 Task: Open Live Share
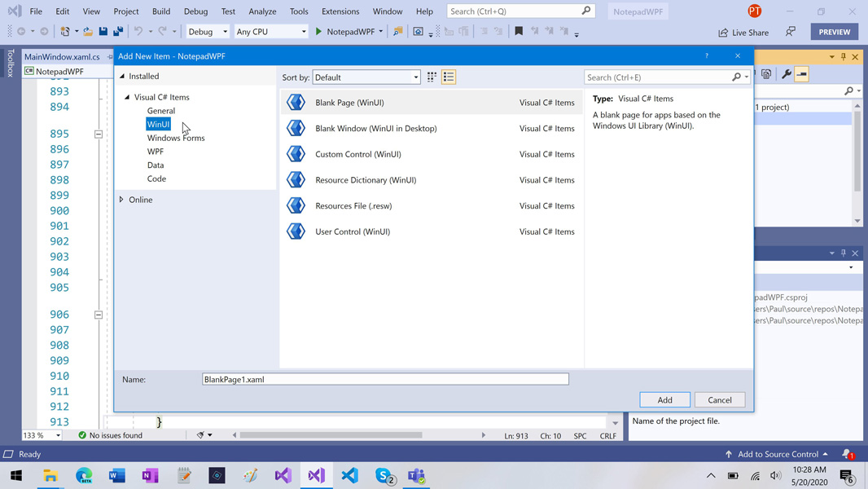(743, 32)
